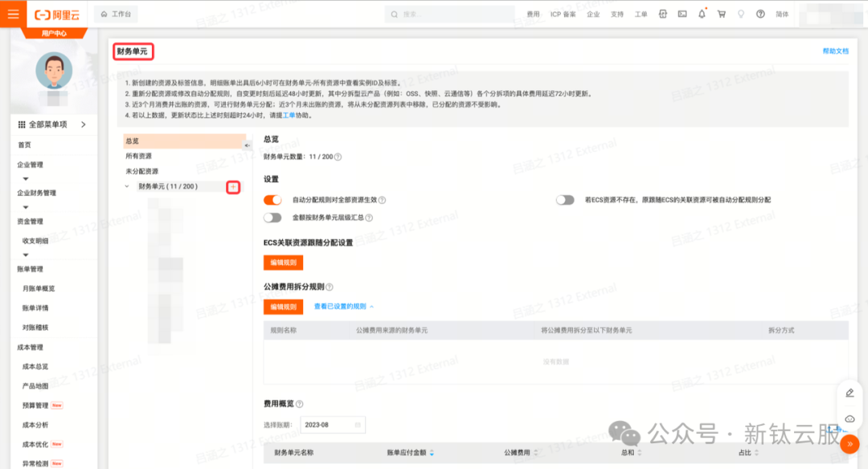Click the help icon next to 财务单元数量
Image resolution: width=868 pixels, height=469 pixels.
338,157
